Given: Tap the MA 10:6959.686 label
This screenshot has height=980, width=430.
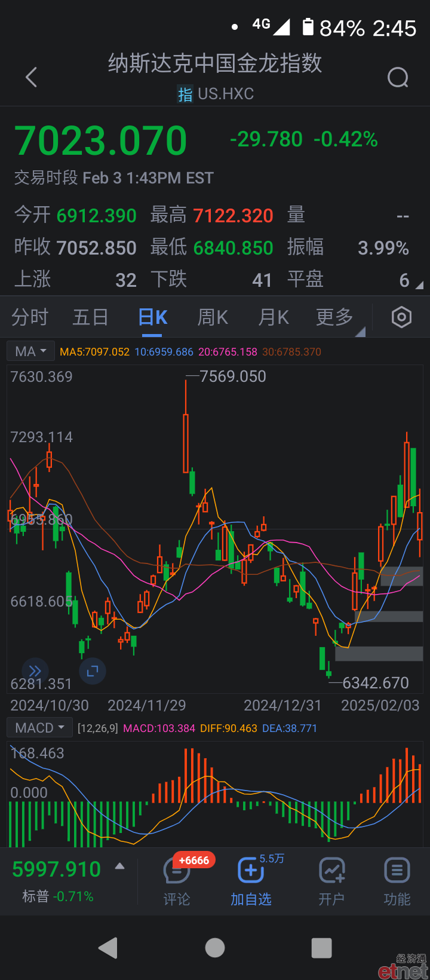Looking at the screenshot, I should pyautogui.click(x=164, y=352).
